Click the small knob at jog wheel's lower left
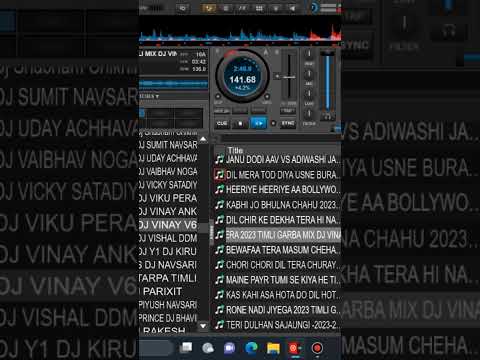Image resolution: width=480 pixels, height=360 pixels. [x=218, y=97]
